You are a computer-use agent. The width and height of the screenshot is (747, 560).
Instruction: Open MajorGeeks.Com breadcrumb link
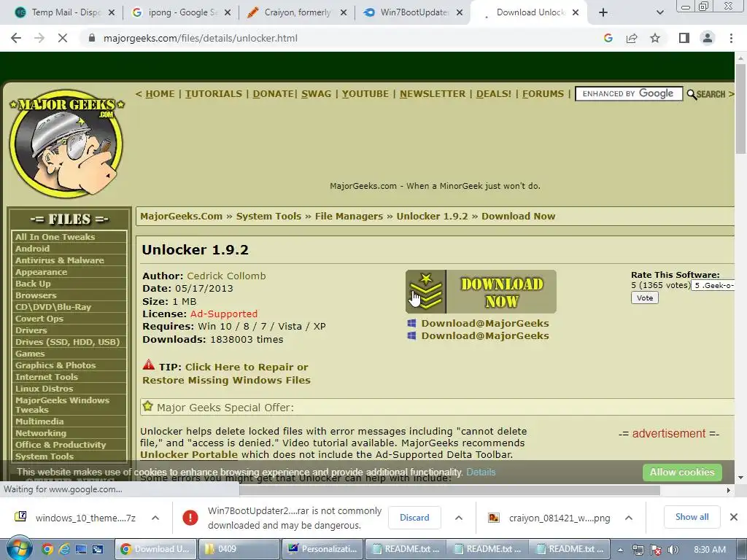181,216
